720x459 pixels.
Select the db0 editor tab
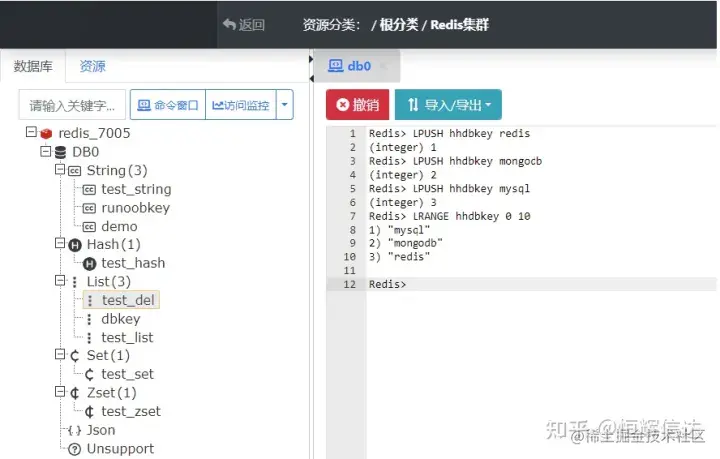(359, 66)
